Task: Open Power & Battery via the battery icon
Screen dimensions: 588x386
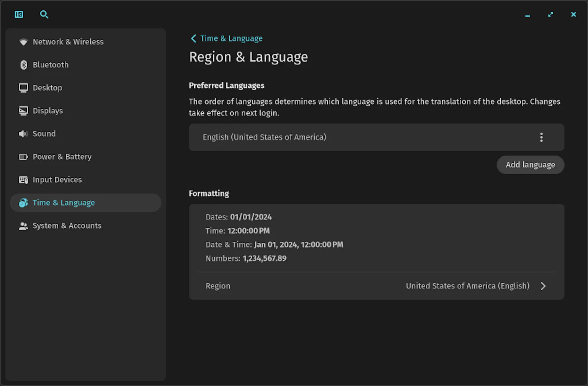Action: pyautogui.click(x=23, y=157)
